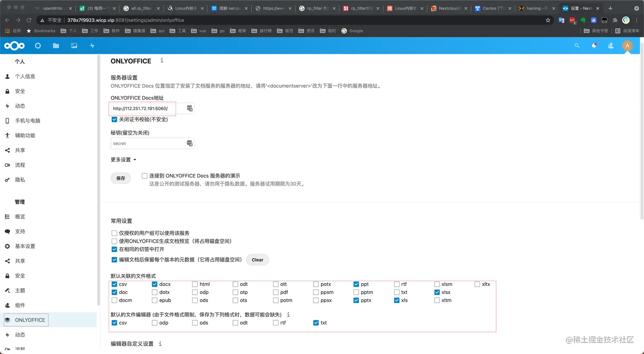Open the Files folder icon in header

[56, 46]
